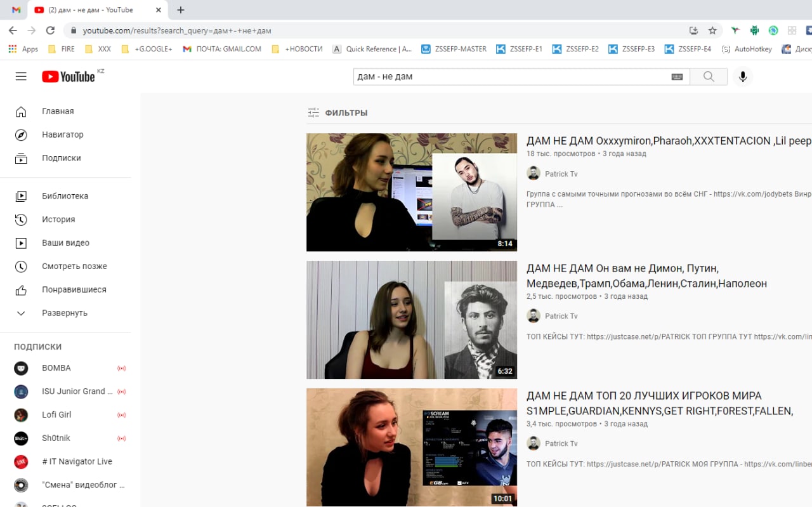Open video title ДАМ НЕ ДАМ Oxxxymiron,Pharaoh

point(669,141)
